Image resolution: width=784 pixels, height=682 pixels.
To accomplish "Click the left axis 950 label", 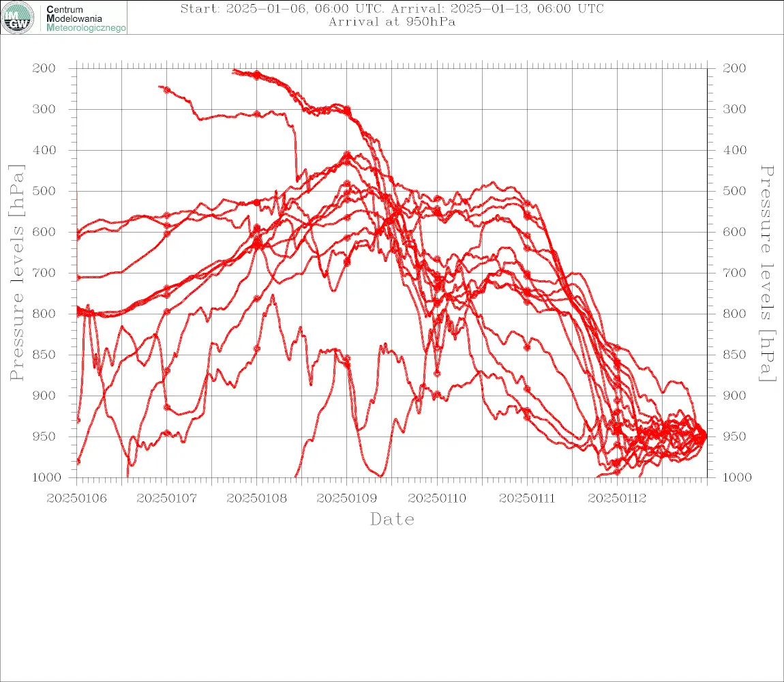I will pyautogui.click(x=44, y=436).
